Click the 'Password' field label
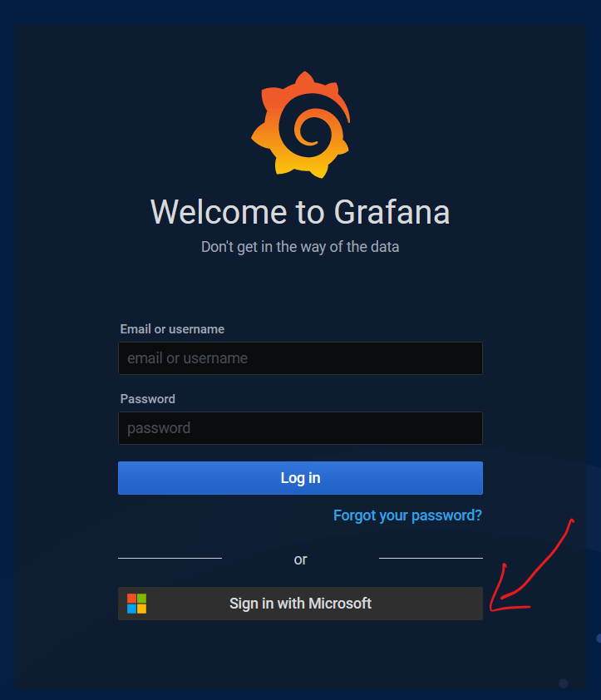The width and height of the screenshot is (601, 700). point(148,399)
